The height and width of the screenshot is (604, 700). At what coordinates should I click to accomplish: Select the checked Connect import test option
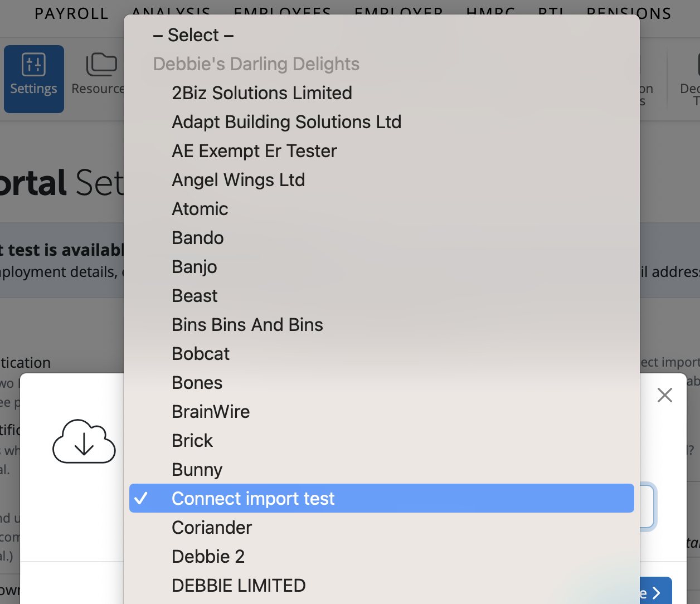pyautogui.click(x=253, y=499)
